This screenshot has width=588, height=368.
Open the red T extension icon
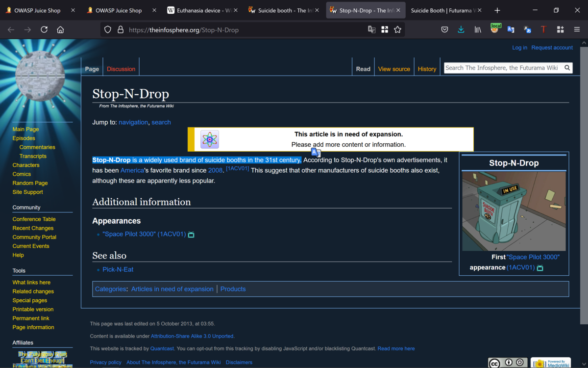pyautogui.click(x=543, y=30)
